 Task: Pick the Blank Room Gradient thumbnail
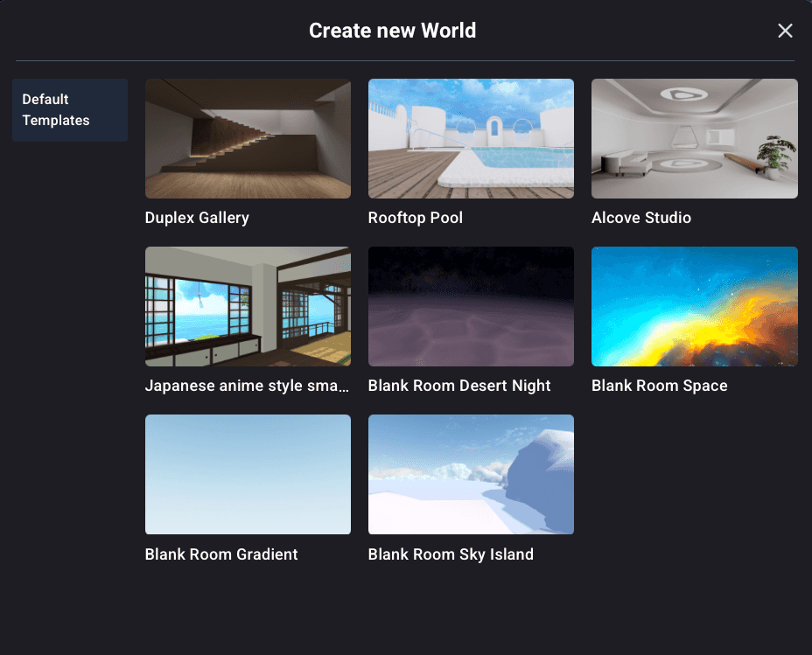click(248, 474)
